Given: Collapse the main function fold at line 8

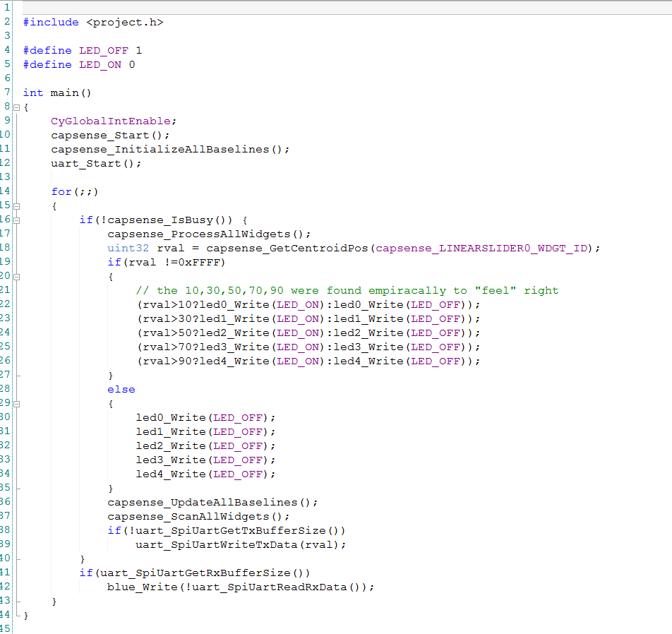Looking at the screenshot, I should 17,107.
